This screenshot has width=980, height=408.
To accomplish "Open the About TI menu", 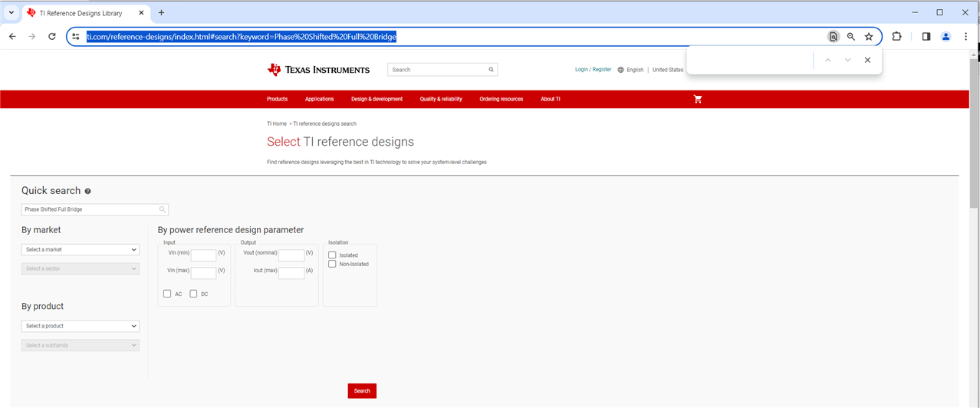I will pyautogui.click(x=551, y=99).
